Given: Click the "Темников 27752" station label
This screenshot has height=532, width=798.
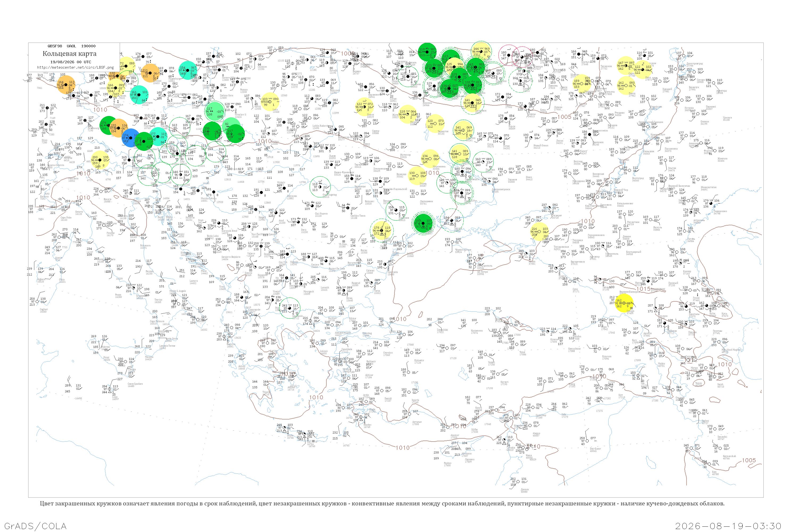Looking at the screenshot, I should (606, 67).
